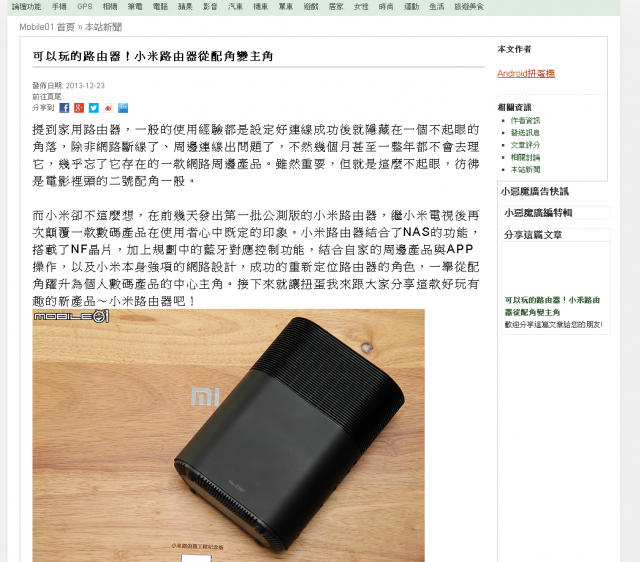Screen dimensions: 640x562
Task: Open the 女性 category
Action: click(361, 7)
